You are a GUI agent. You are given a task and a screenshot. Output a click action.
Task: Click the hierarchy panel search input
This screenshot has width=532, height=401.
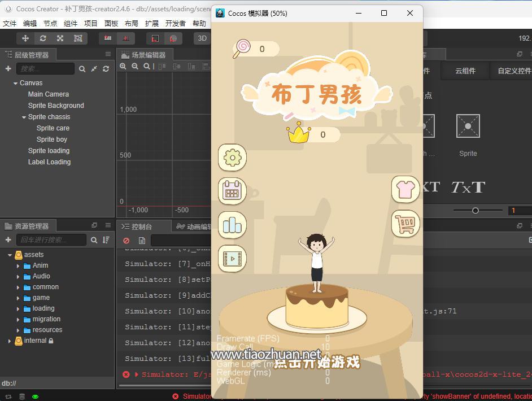click(x=46, y=68)
